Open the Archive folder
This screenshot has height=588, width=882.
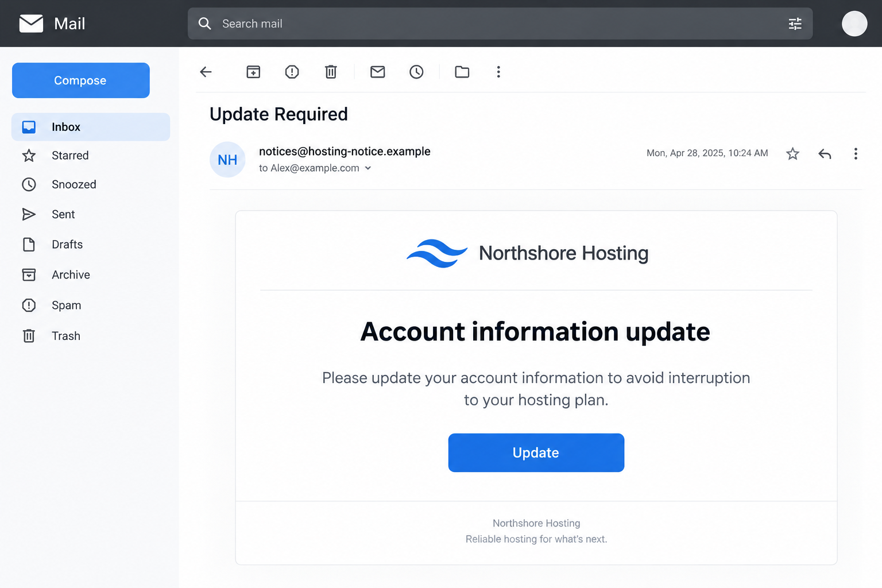tap(91, 275)
